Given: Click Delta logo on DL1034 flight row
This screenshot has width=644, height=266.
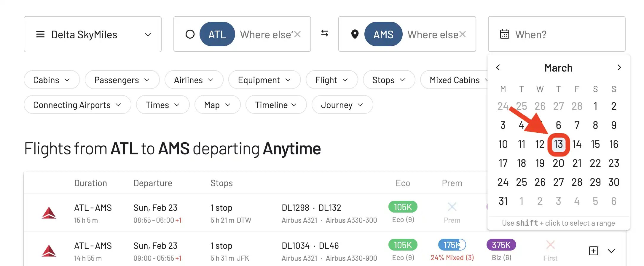Looking at the screenshot, I should [x=49, y=251].
